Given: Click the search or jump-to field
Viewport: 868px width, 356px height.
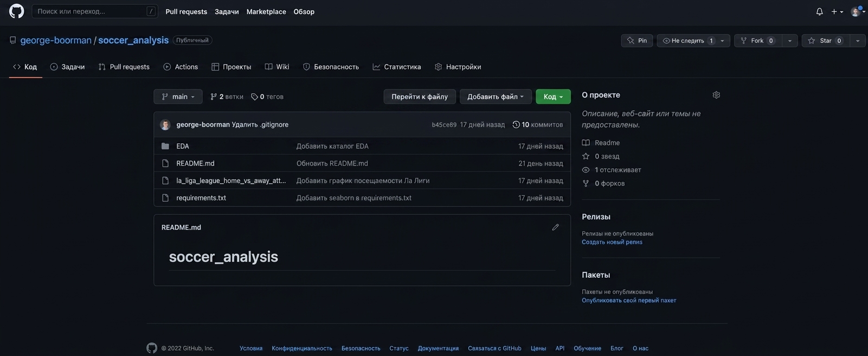Looking at the screenshot, I should 95,11.
